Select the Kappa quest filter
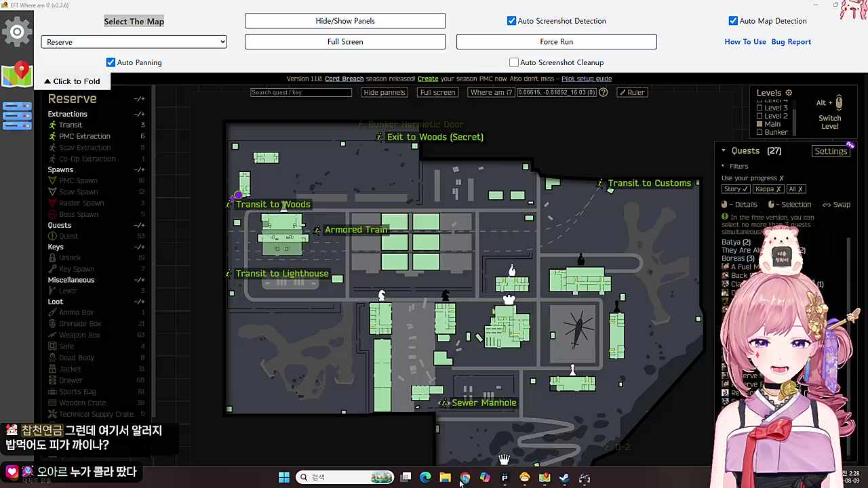The image size is (868, 488). (768, 189)
